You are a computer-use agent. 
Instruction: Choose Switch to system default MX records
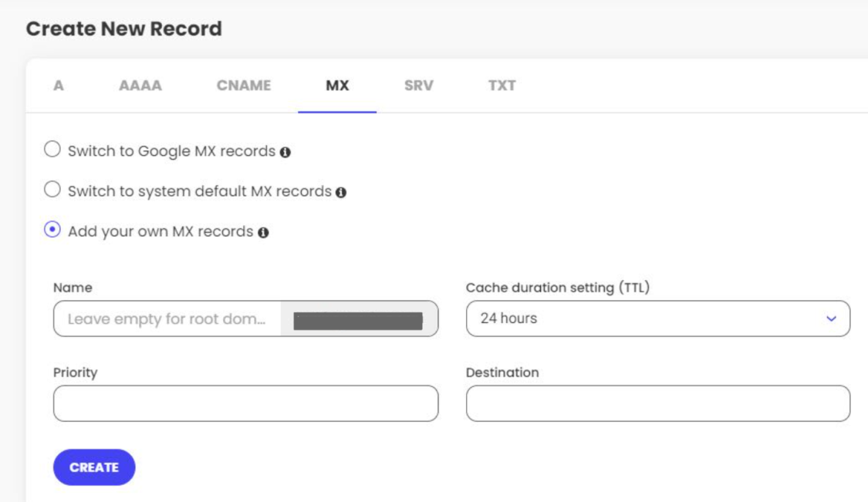pyautogui.click(x=52, y=190)
